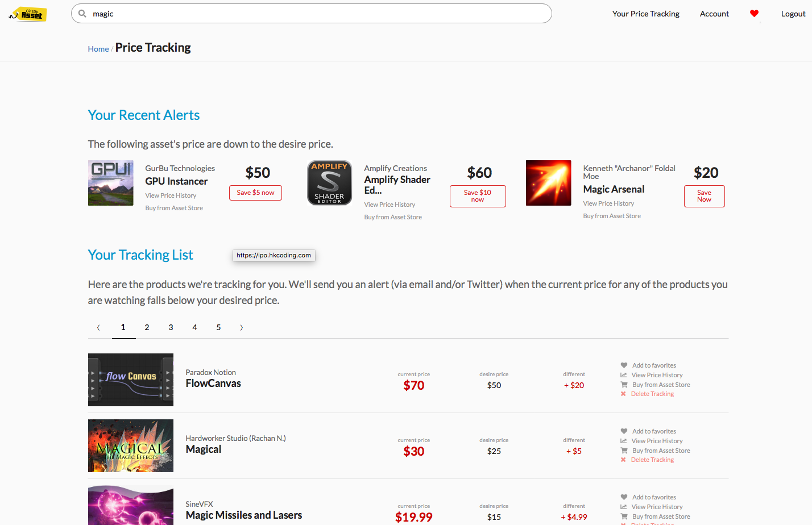Click GPU Instancer thumbnail image
This screenshot has width=812, height=525.
coord(111,183)
